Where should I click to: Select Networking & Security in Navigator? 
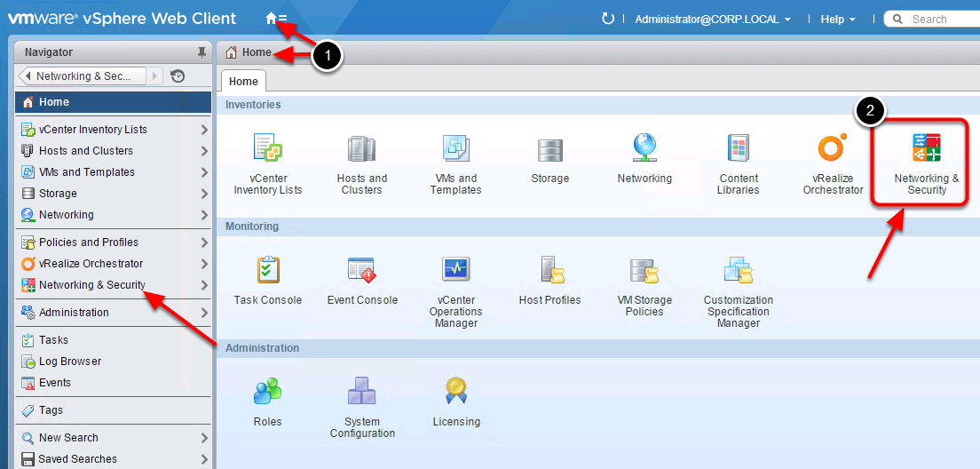tap(114, 284)
